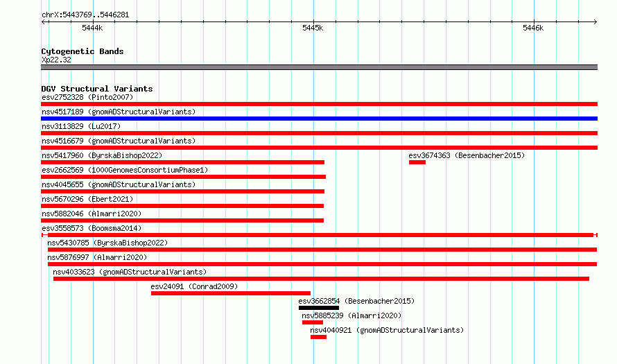Click the 5445k ruler label
617x364 pixels.
coord(313,28)
